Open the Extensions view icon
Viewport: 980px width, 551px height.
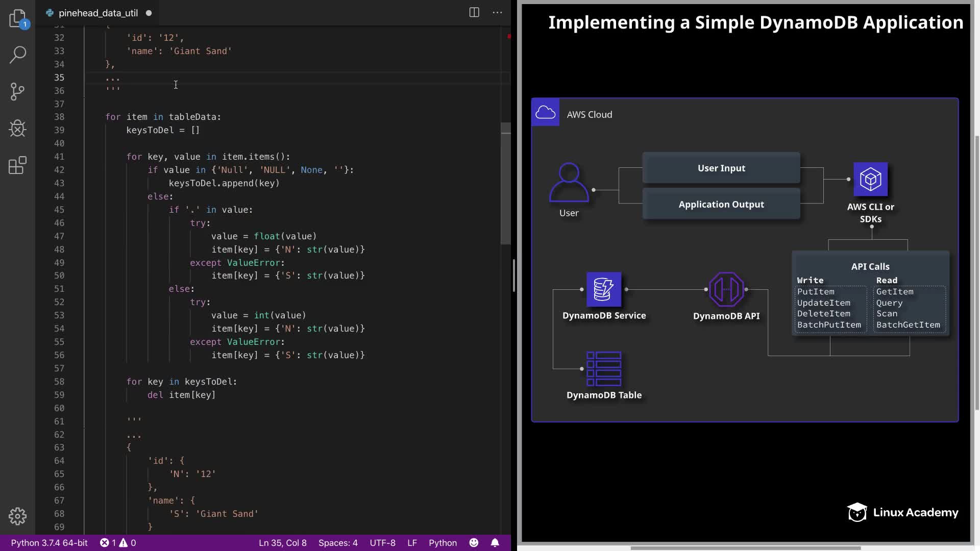click(x=17, y=165)
